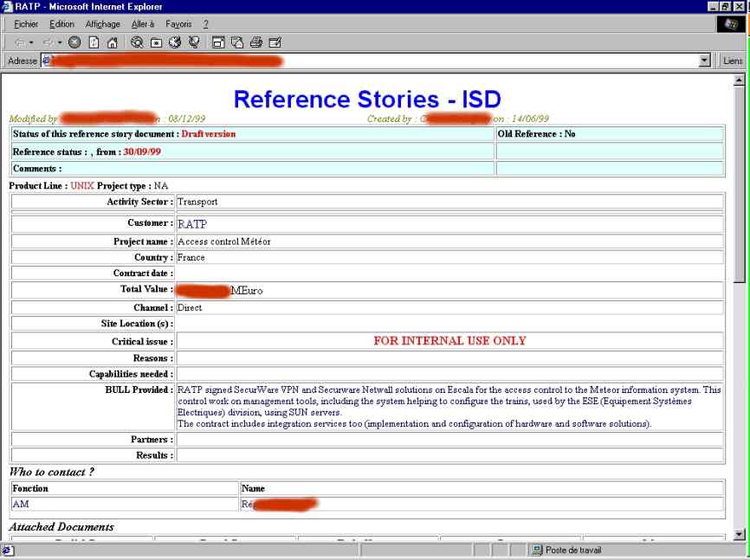Image resolution: width=750 pixels, height=560 pixels.
Task: Click the 'Reference Stories - ISD' heading
Action: tap(367, 100)
